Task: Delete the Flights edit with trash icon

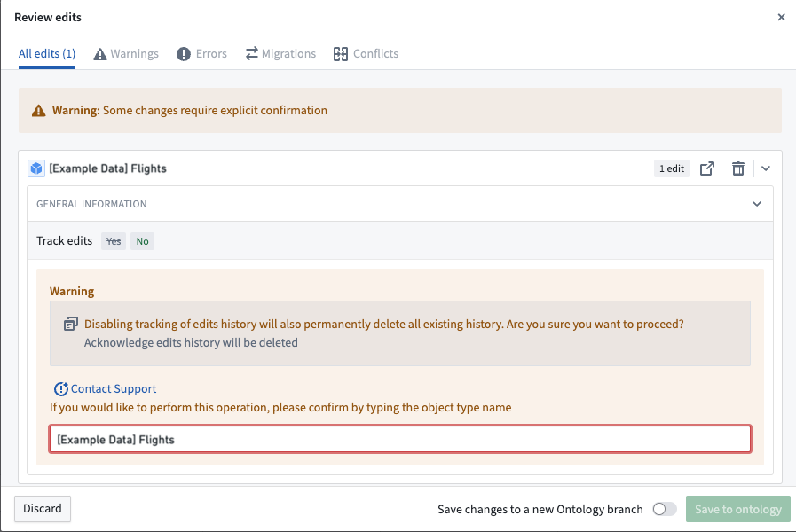Action: (738, 168)
